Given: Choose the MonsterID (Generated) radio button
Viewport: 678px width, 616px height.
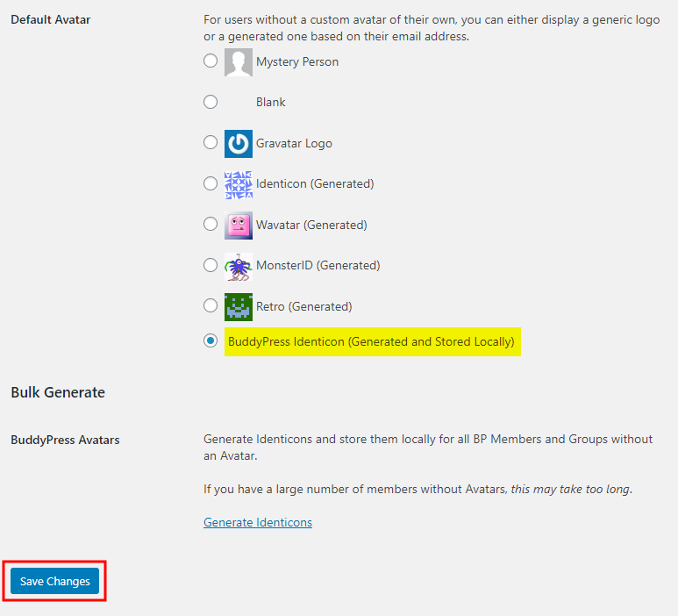Looking at the screenshot, I should pyautogui.click(x=211, y=265).
